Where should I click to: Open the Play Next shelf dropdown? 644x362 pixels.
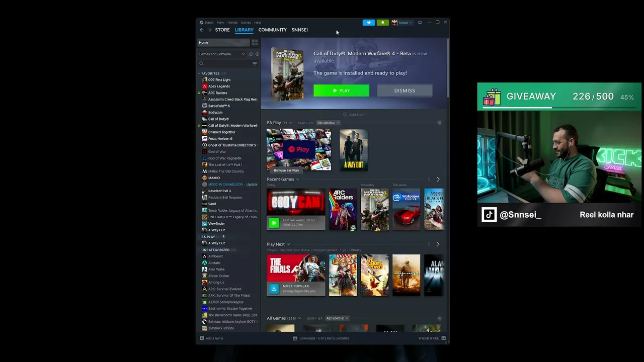288,244
